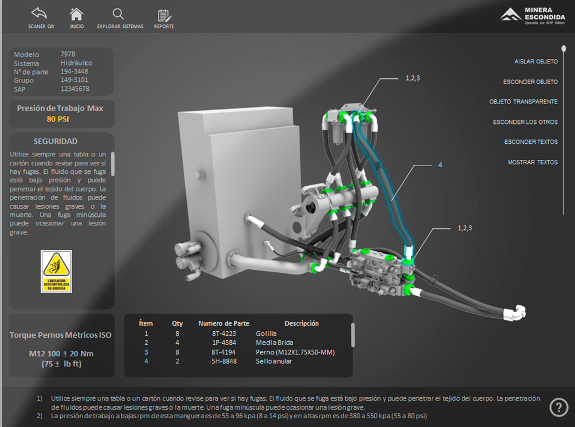The image size is (575, 427).
Task: Click the Sello anular description
Action: (274, 361)
